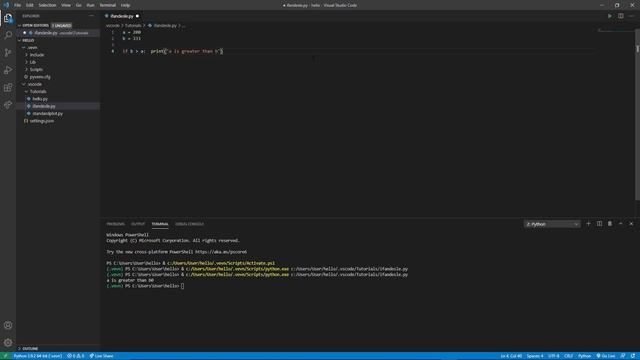
Task: Open the Terminal menu
Action: [108, 5]
